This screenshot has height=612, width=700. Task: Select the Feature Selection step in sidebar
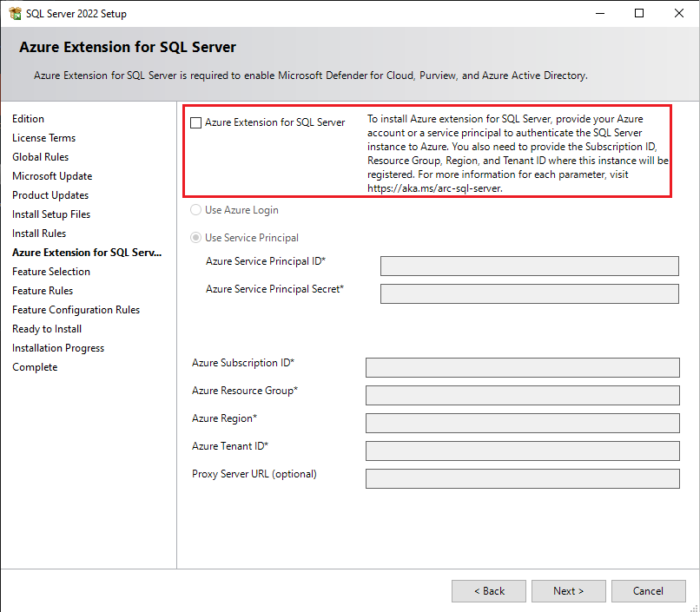[x=51, y=272]
